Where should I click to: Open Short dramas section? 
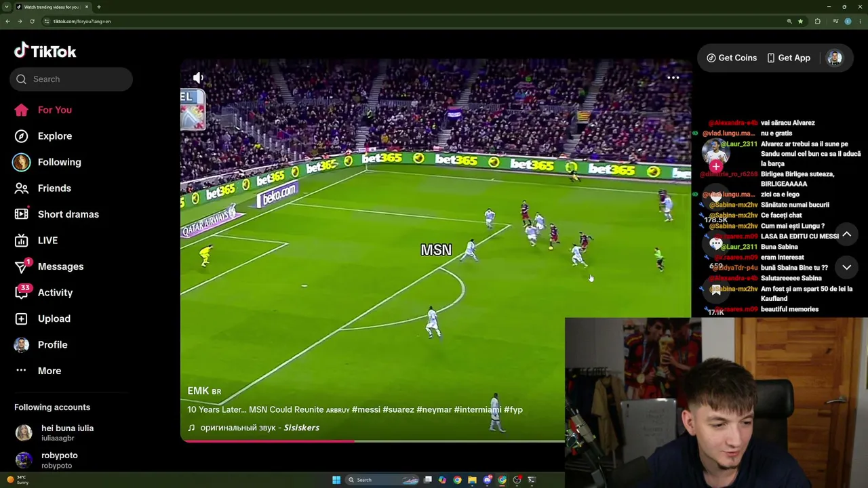56,214
